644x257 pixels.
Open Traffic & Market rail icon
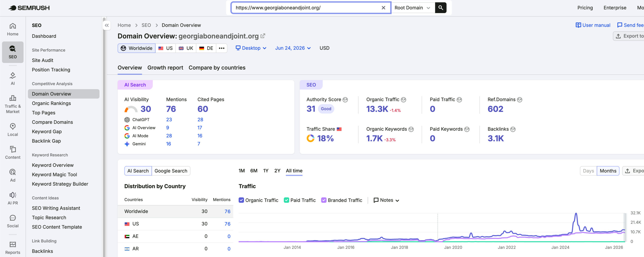pos(13,104)
